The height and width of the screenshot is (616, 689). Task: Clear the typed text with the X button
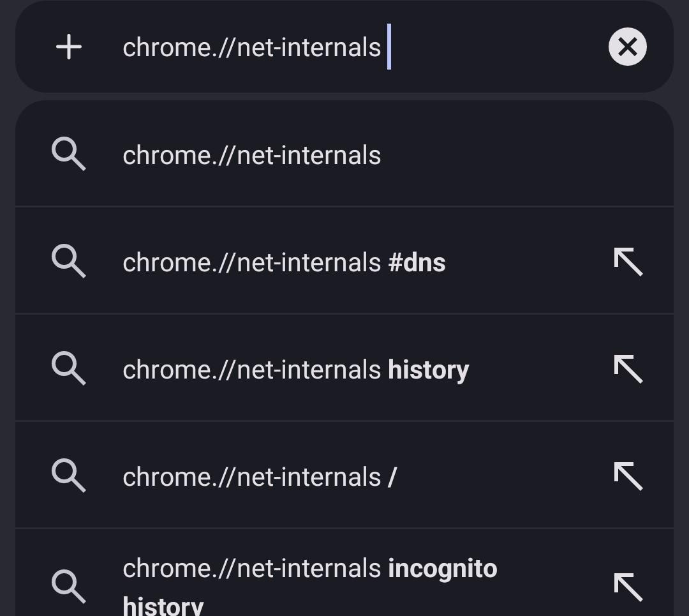[627, 47]
